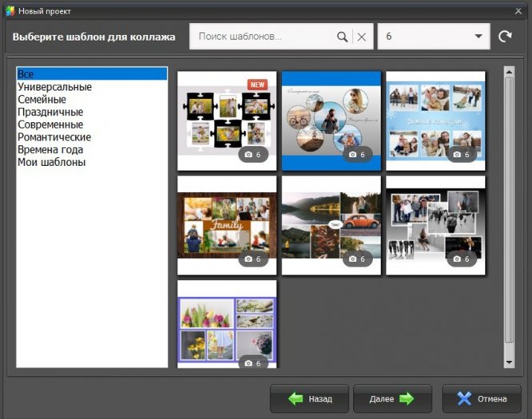Click the Отмена button
Image resolution: width=532 pixels, height=419 pixels.
tap(482, 398)
